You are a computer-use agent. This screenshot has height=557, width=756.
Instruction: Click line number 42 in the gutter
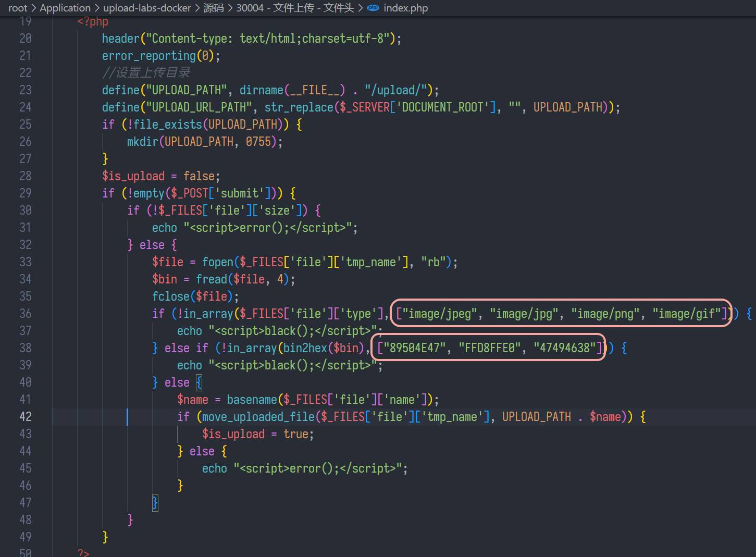(x=25, y=416)
